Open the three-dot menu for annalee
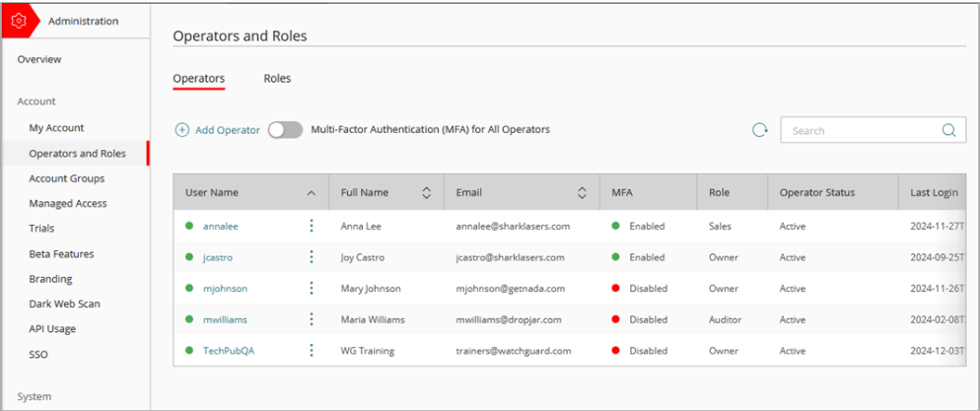 click(312, 226)
